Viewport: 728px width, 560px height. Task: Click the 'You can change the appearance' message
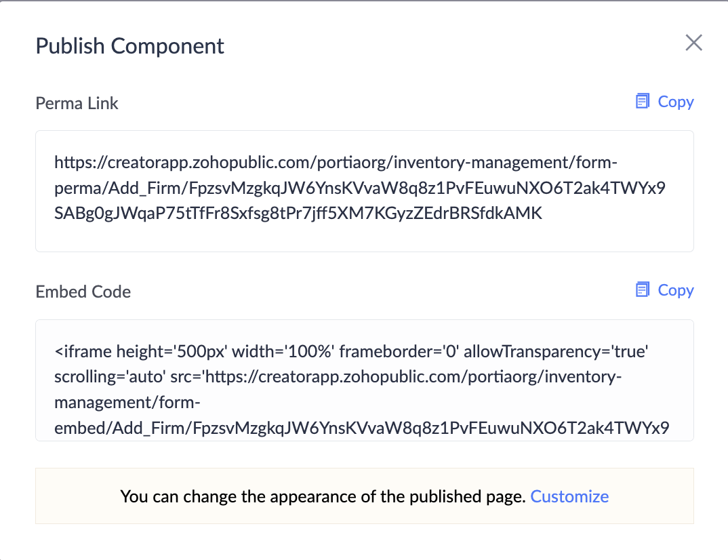(x=323, y=496)
